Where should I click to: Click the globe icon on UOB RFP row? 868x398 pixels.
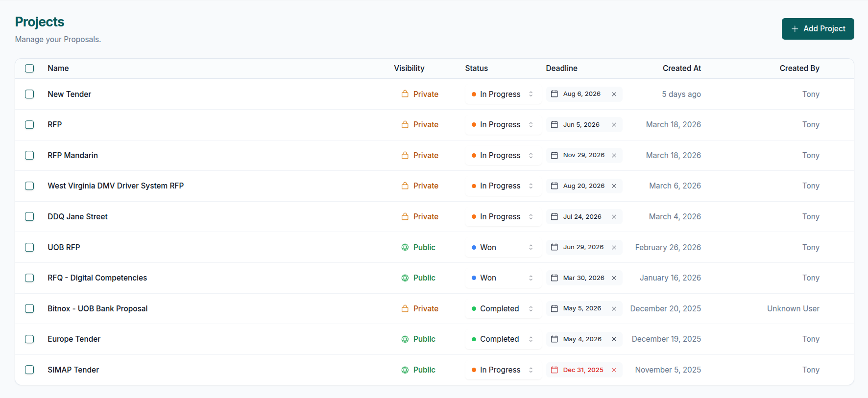pos(405,247)
